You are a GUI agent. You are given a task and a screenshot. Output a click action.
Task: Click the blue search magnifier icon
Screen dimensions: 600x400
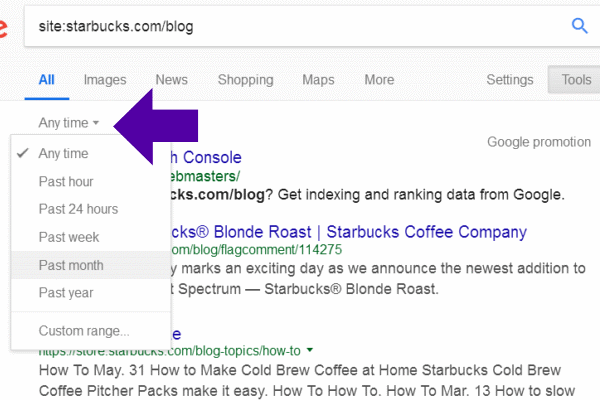click(x=579, y=25)
